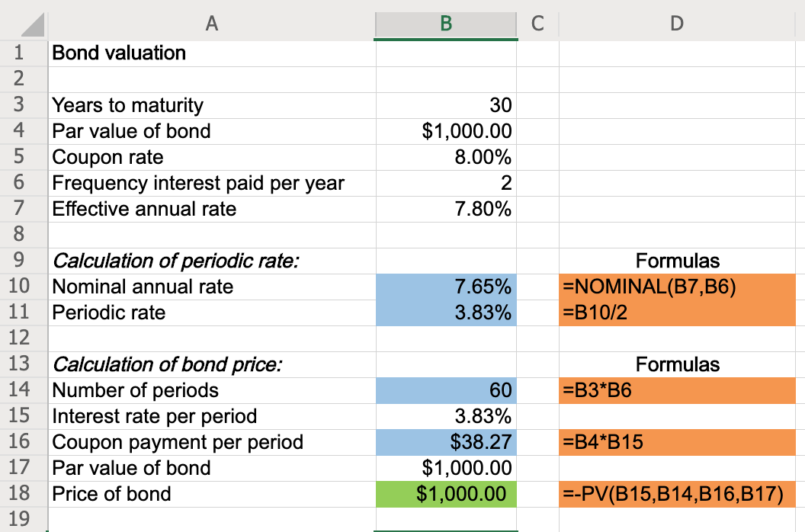Click the $38.27 coupon payment cell
The image size is (805, 532).
pyautogui.click(x=445, y=442)
